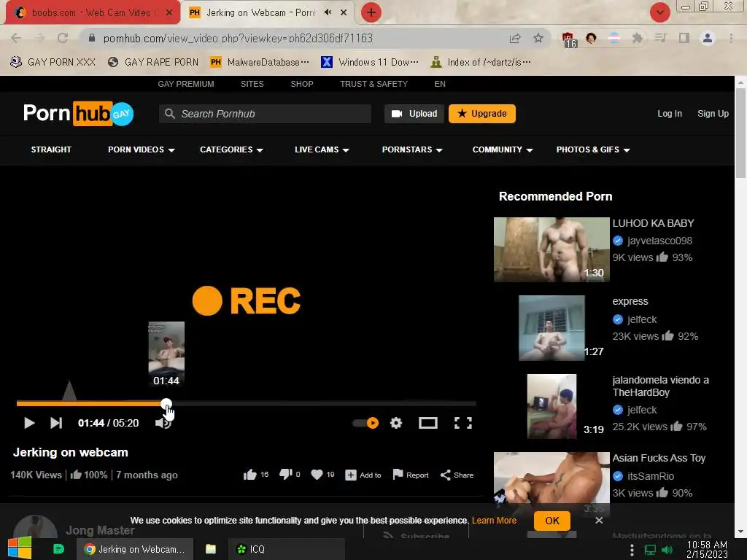
Task: Open the Extensions puzzle-piece menu
Action: (x=638, y=38)
